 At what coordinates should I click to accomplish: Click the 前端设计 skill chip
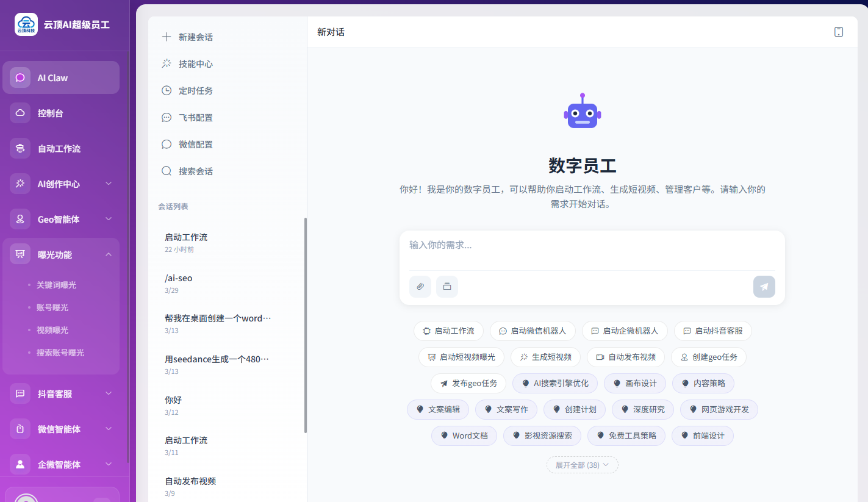[x=703, y=436]
